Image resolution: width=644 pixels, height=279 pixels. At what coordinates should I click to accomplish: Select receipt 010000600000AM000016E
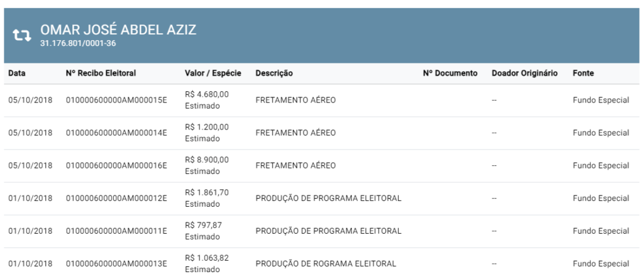[116, 166]
